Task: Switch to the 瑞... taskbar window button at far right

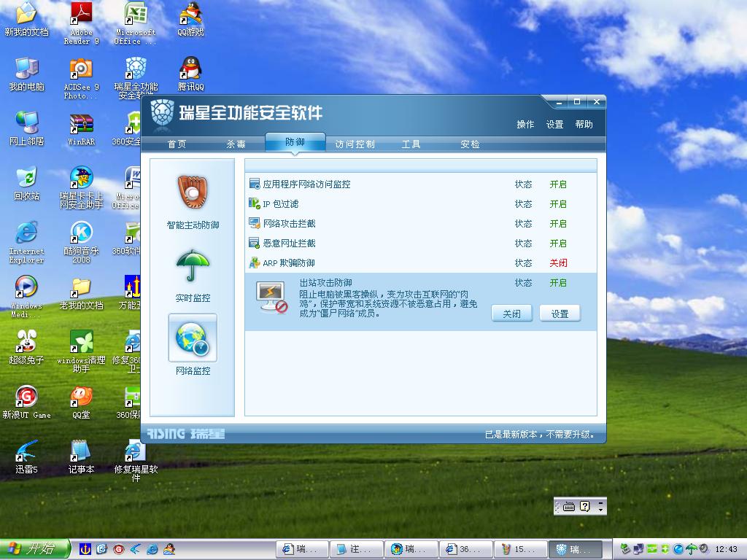Action: (576, 549)
